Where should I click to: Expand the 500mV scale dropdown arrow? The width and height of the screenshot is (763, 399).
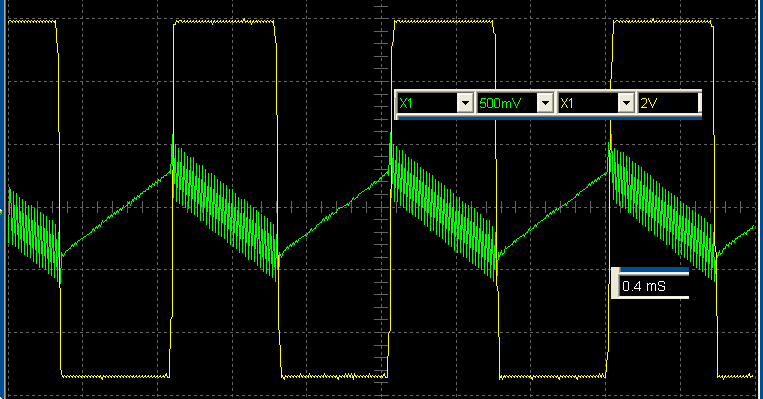545,103
